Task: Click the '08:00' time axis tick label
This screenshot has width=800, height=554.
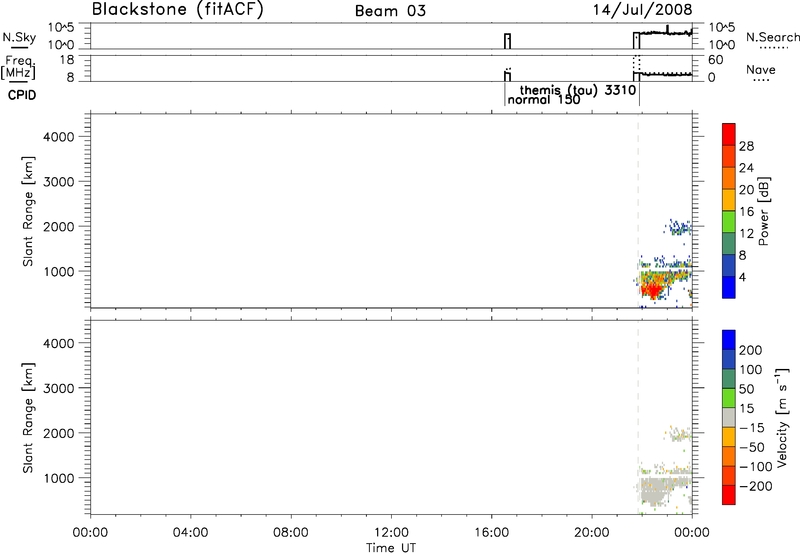Action: (x=291, y=533)
